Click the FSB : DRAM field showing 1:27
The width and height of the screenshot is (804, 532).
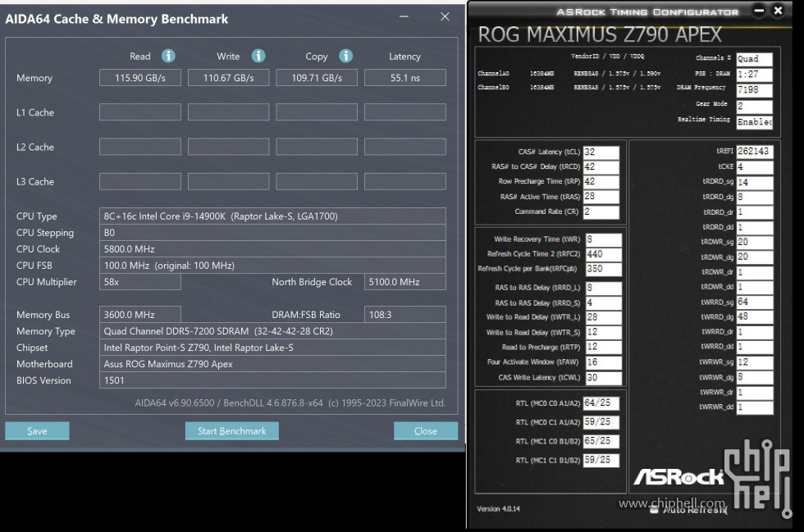coord(754,75)
